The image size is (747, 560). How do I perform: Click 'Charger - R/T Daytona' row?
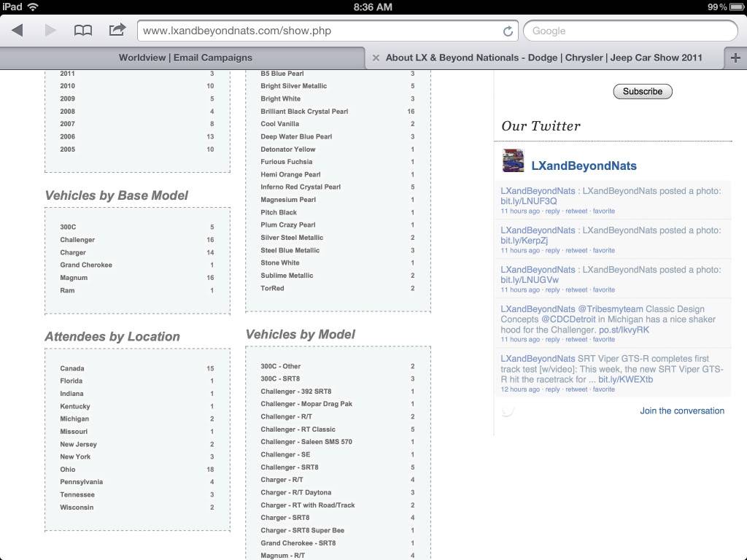coord(338,492)
